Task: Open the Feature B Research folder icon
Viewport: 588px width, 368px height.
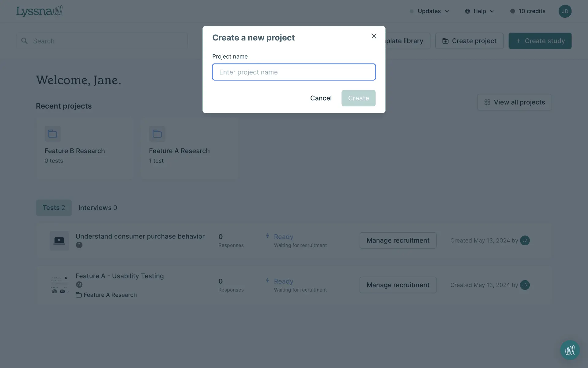Action: (x=53, y=134)
